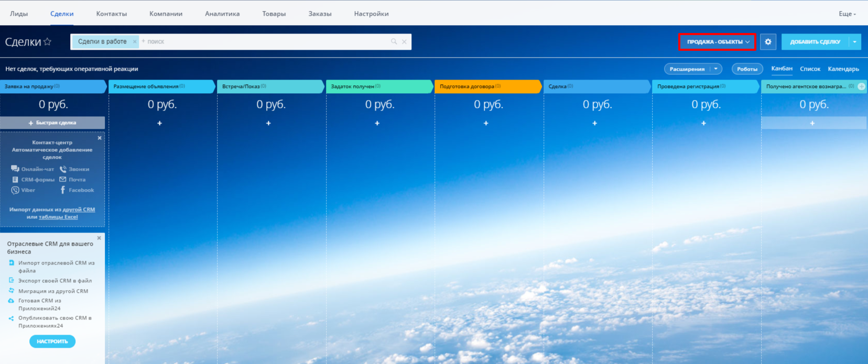
Task: Open the settings gear button
Action: click(x=768, y=42)
